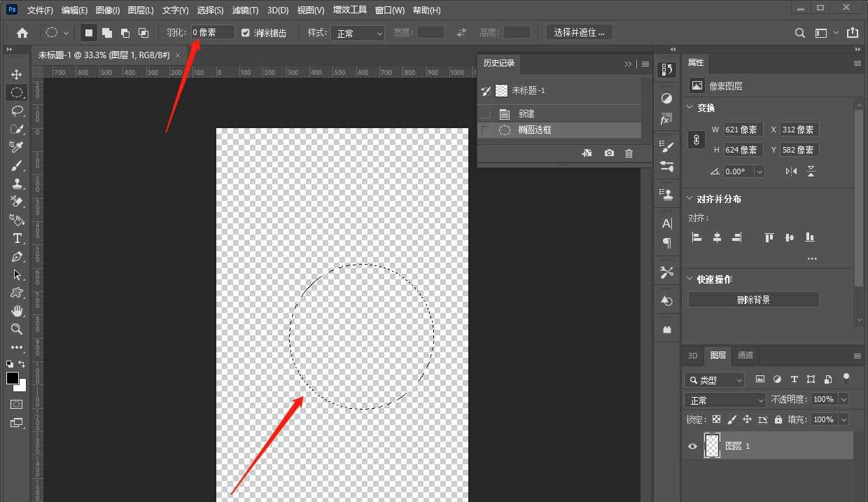Select the Brush tool
868x502 pixels.
[x=17, y=165]
